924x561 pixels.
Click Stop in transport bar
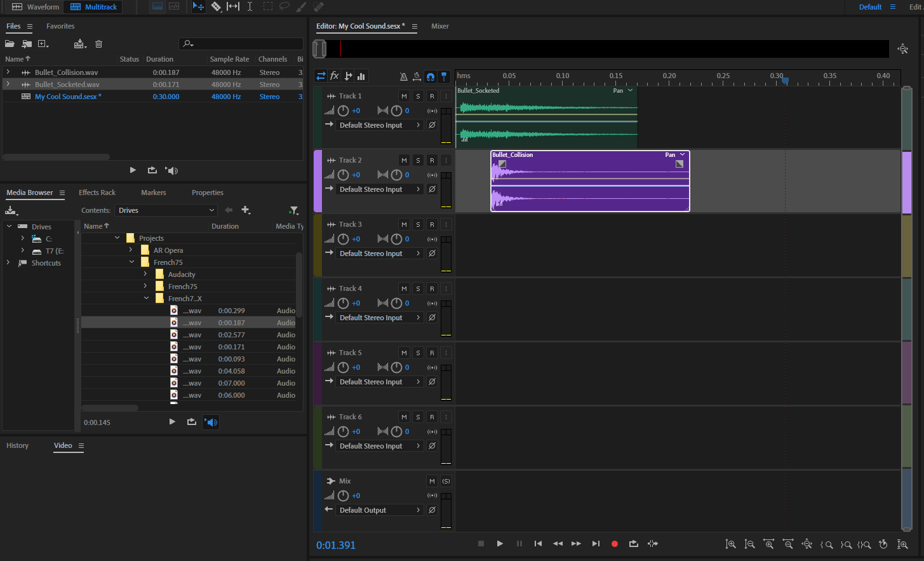(481, 543)
